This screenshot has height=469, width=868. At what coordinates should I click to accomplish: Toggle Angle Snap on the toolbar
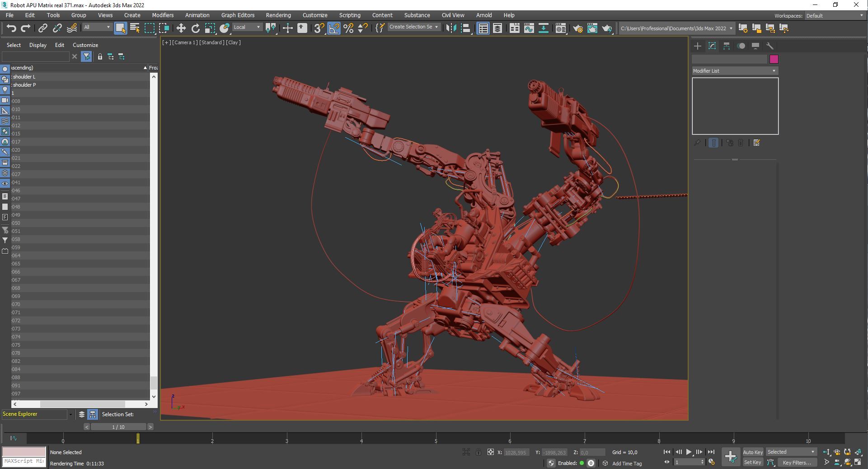(x=334, y=28)
